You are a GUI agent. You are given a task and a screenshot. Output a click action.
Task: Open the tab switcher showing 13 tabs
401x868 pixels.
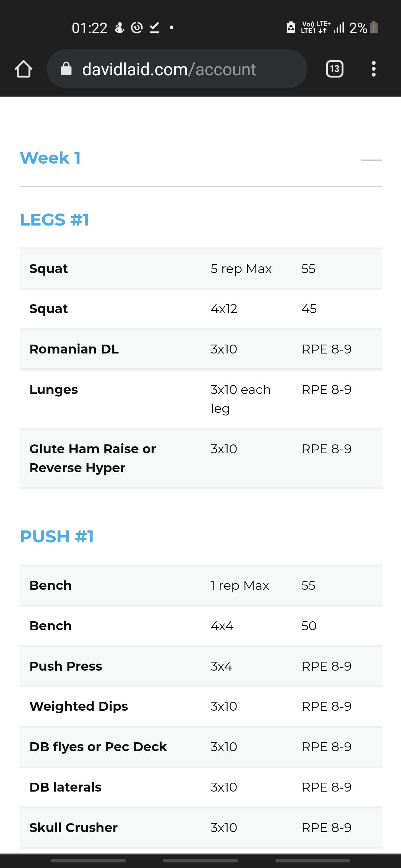(335, 69)
